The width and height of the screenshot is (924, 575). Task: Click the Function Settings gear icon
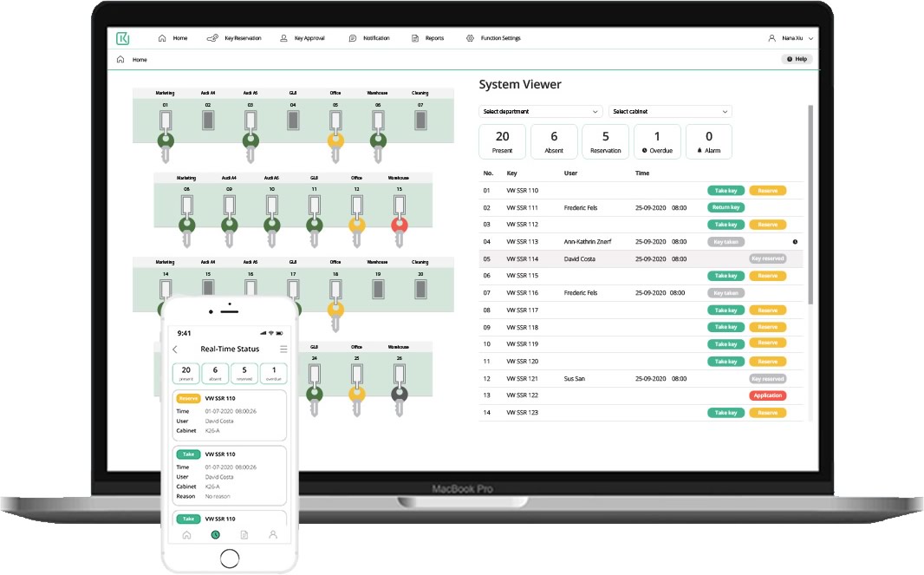pyautogui.click(x=470, y=38)
